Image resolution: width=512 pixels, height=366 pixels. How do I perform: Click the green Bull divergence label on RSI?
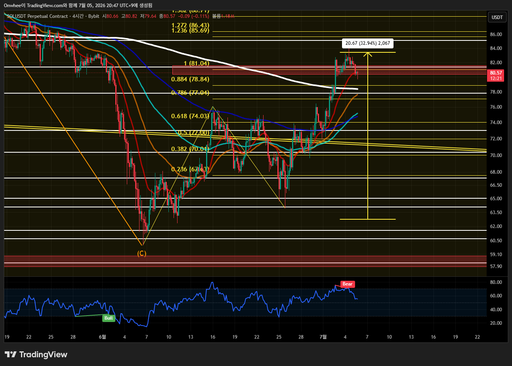(x=109, y=318)
